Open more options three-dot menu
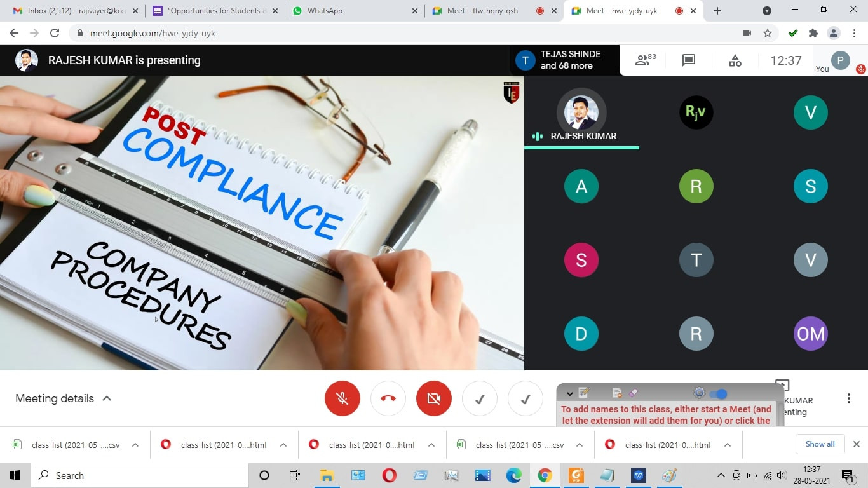The image size is (868, 488). click(848, 398)
